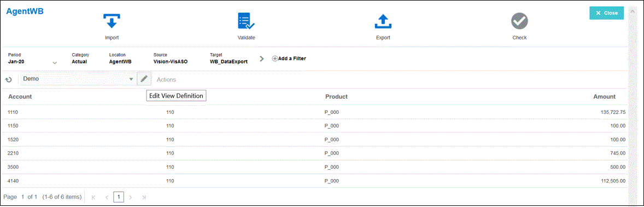Click the 110 value in the 2210 row
644x207 pixels.
[x=170, y=153]
